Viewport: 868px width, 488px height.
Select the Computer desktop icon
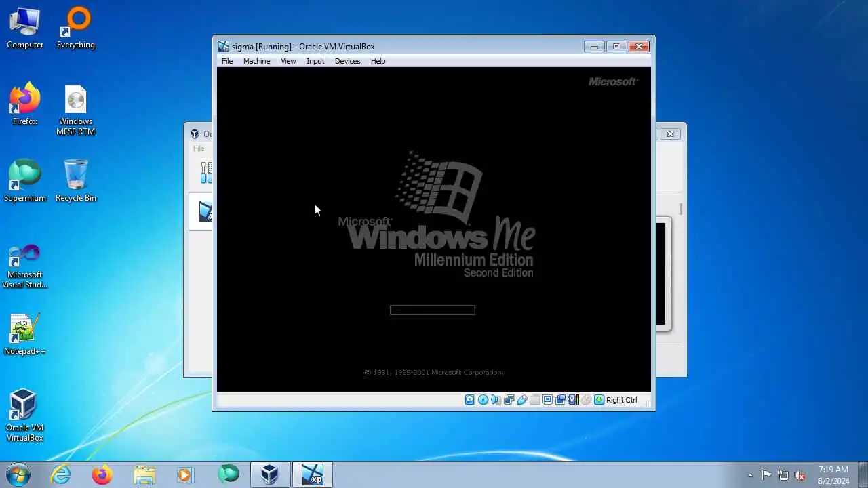click(25, 28)
